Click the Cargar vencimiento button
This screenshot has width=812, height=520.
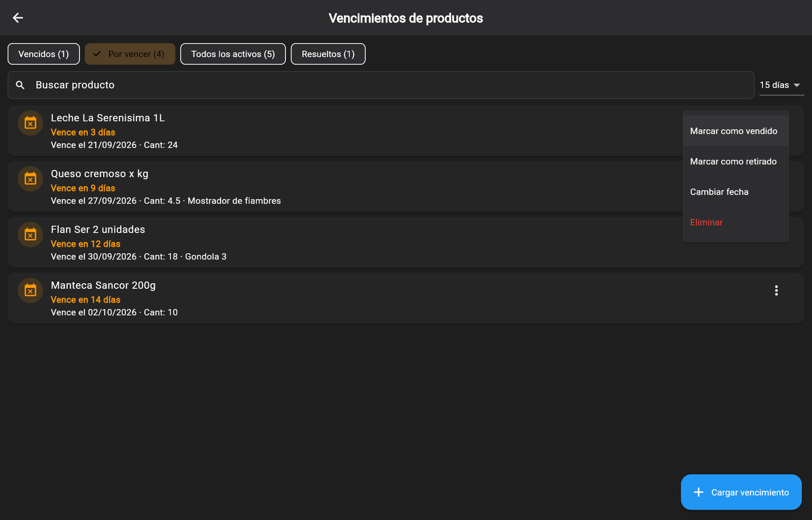[x=741, y=492]
